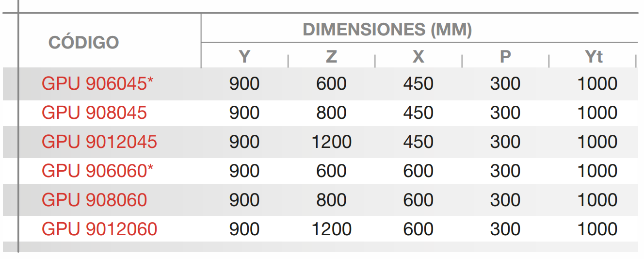
Task: Click the Z value 1200 for GPU 9012045
Action: [331, 142]
